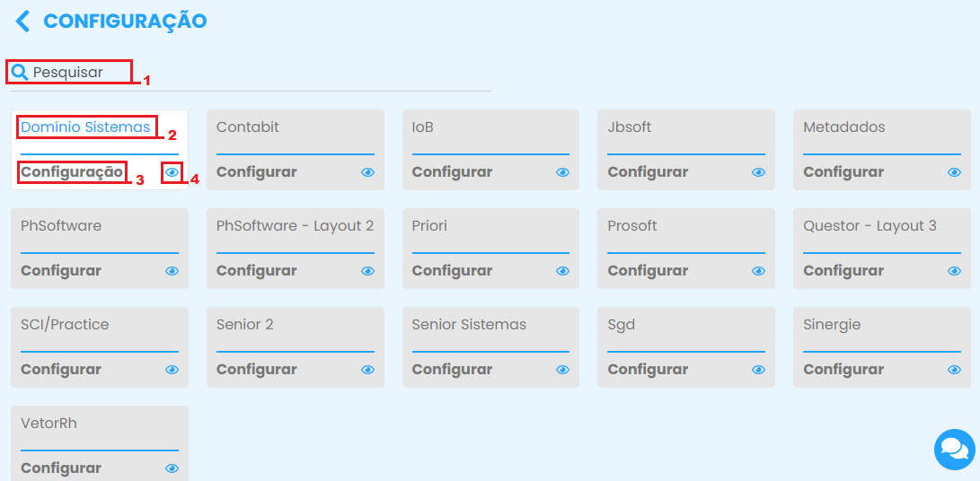Click the back arrow beside CONFIGURAÇÃO

[x=22, y=22]
